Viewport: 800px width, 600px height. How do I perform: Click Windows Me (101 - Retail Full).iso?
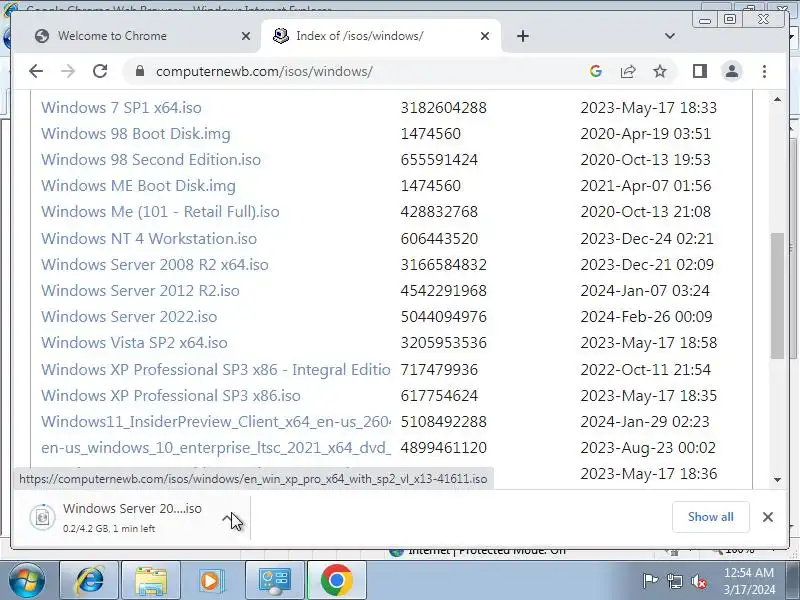(160, 212)
